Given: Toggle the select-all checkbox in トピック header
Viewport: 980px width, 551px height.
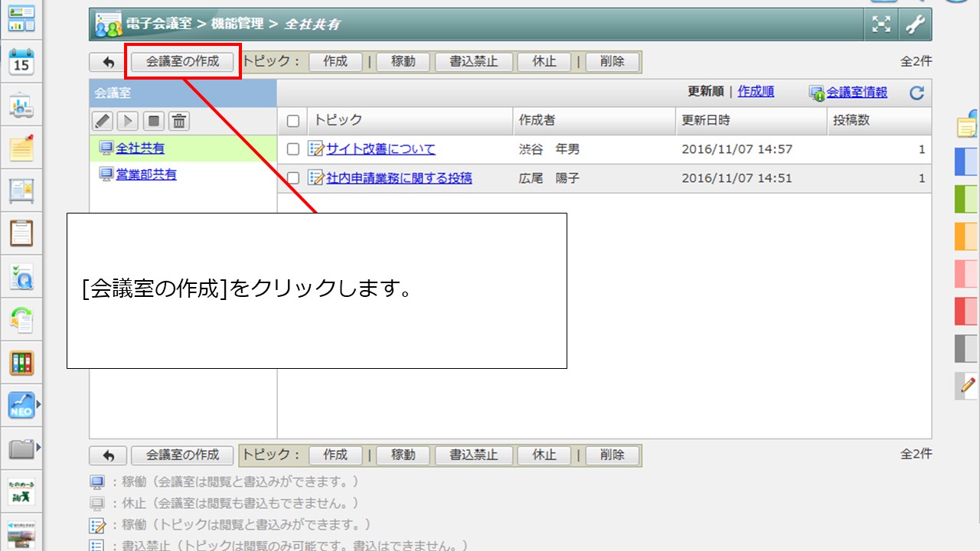Looking at the screenshot, I should [x=292, y=121].
